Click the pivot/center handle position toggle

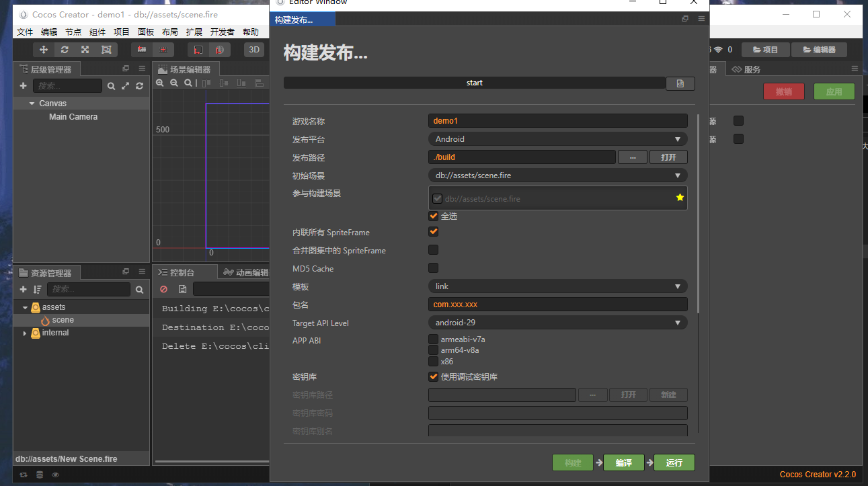(x=142, y=50)
